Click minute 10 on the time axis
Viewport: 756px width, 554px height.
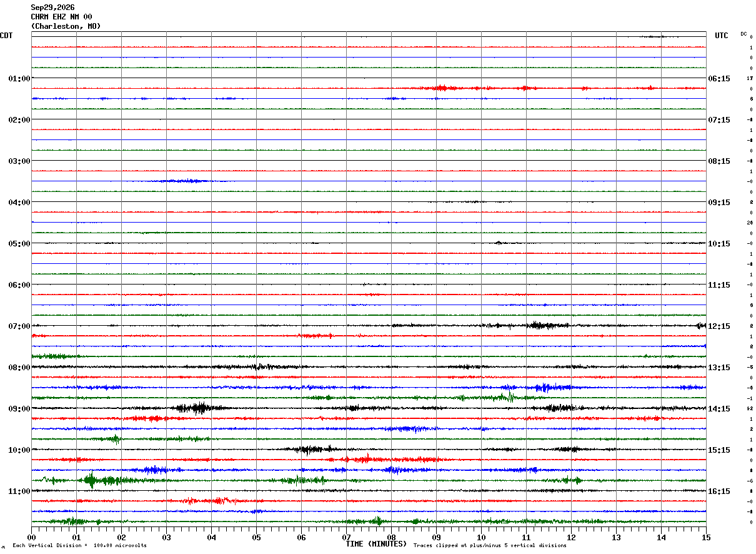(x=481, y=537)
